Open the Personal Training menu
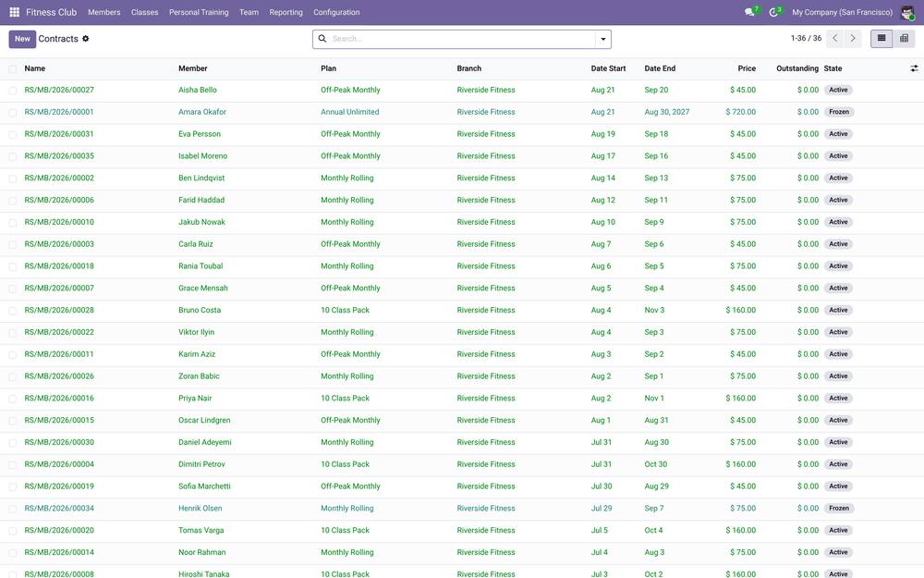 pos(199,12)
